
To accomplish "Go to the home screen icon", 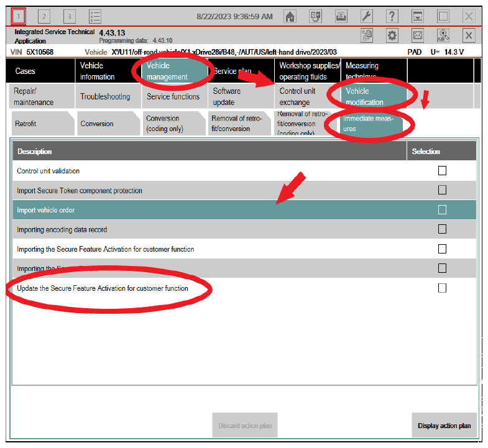I will pos(290,16).
